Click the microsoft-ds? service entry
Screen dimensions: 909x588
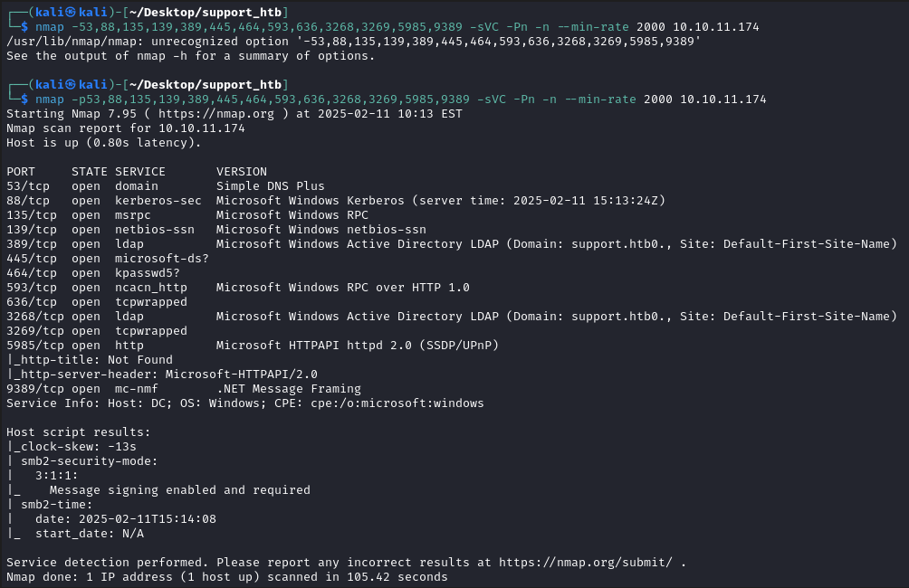click(162, 258)
